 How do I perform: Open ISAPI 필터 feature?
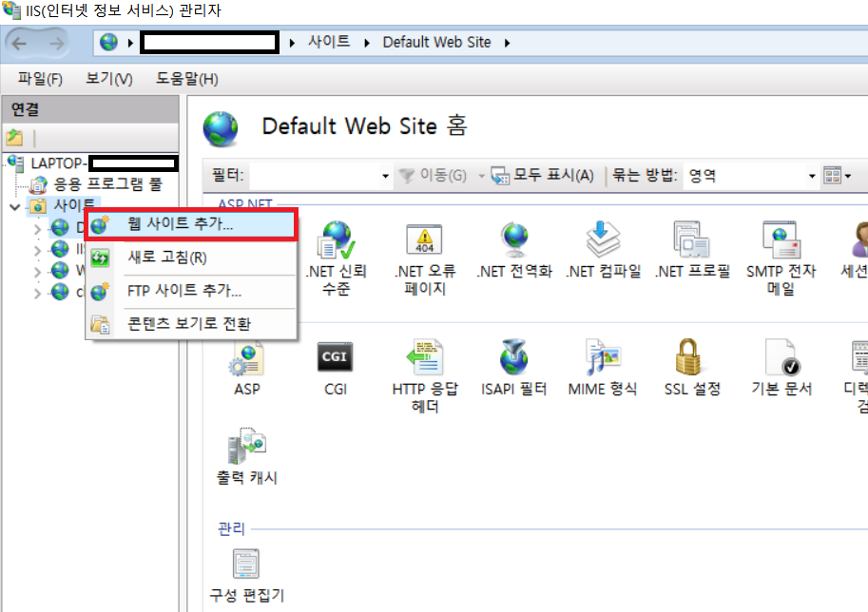[513, 368]
